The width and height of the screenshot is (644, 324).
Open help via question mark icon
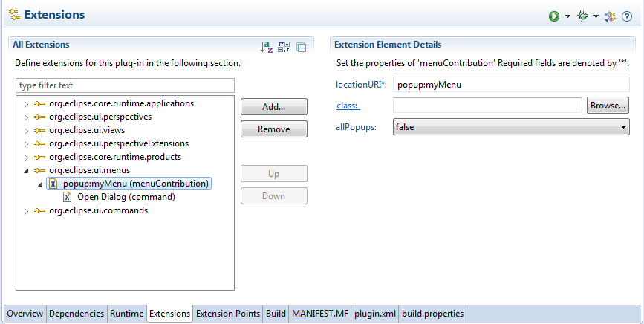click(627, 16)
